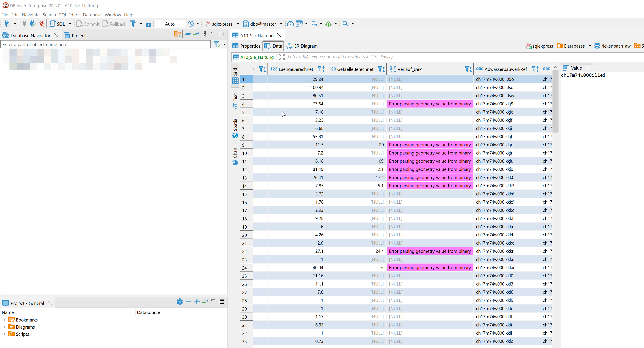Screen dimensions: 644x348
Task: Click the new connection folder icon in navigator
Action: click(177, 34)
